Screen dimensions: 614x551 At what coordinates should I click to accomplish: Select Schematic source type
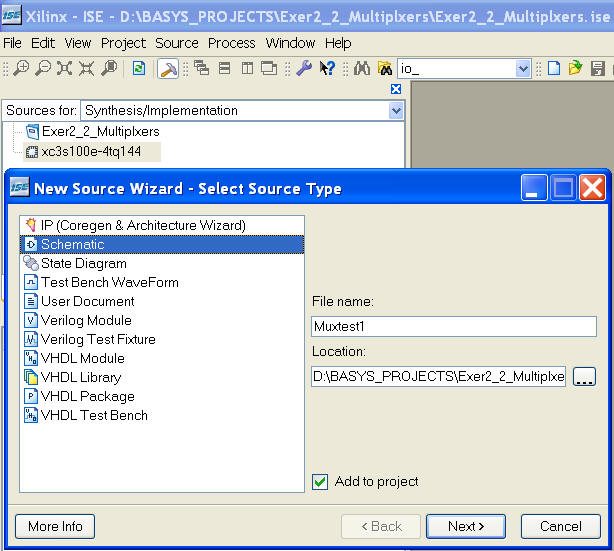162,244
